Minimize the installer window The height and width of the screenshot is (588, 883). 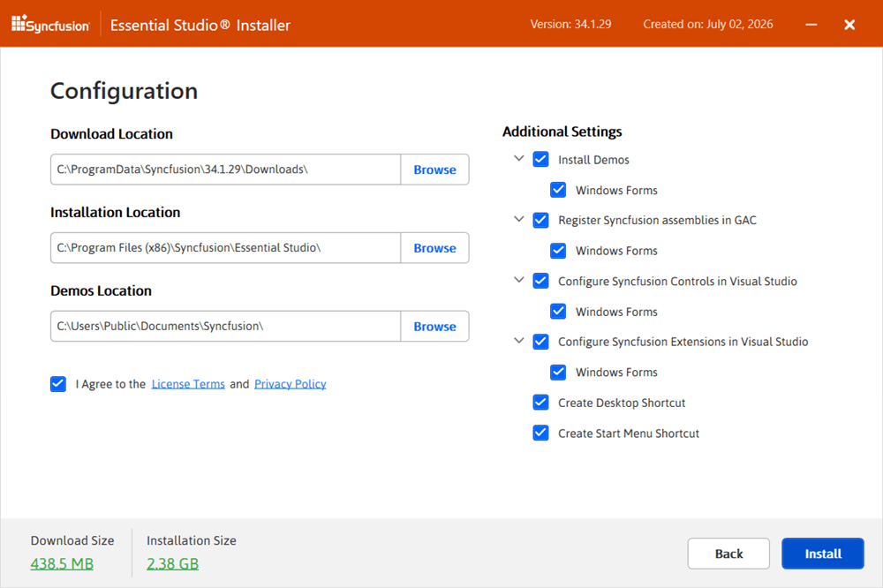coord(811,24)
